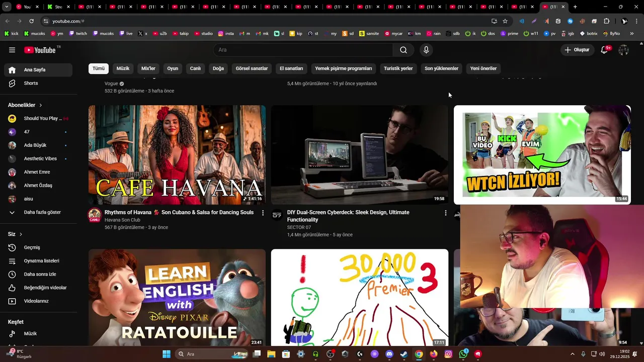Play the DIY Cyberdeck video thumbnail

click(360, 155)
